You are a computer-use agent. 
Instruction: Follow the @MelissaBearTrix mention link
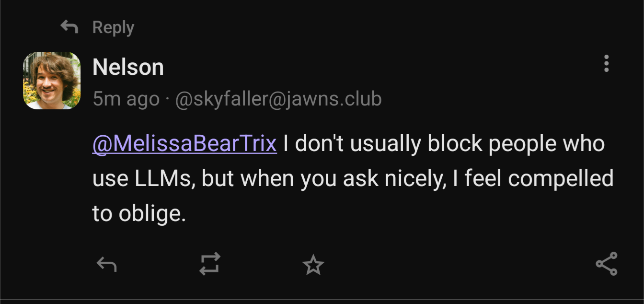pos(184,144)
